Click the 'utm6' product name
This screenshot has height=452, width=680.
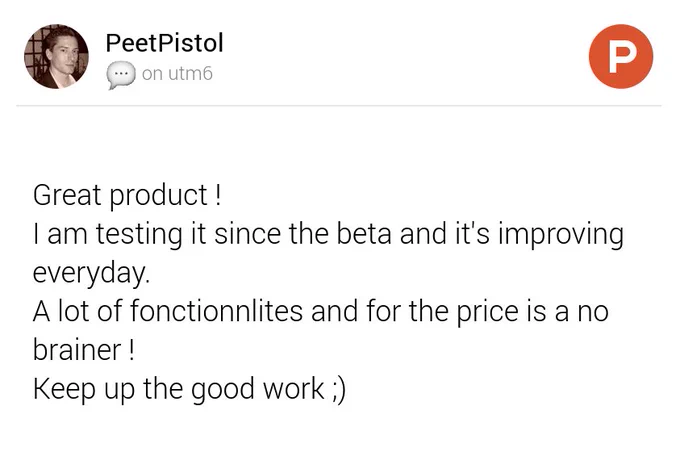pos(190,74)
